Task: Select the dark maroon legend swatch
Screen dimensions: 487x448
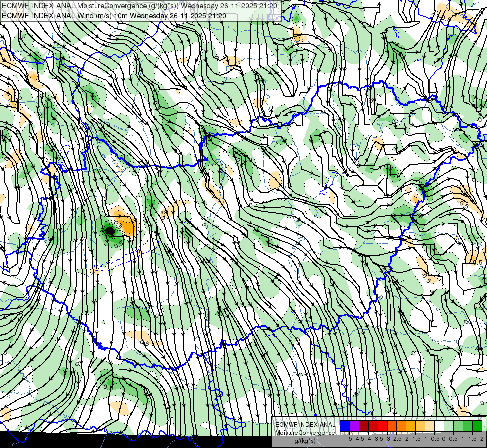Action: coord(364,426)
